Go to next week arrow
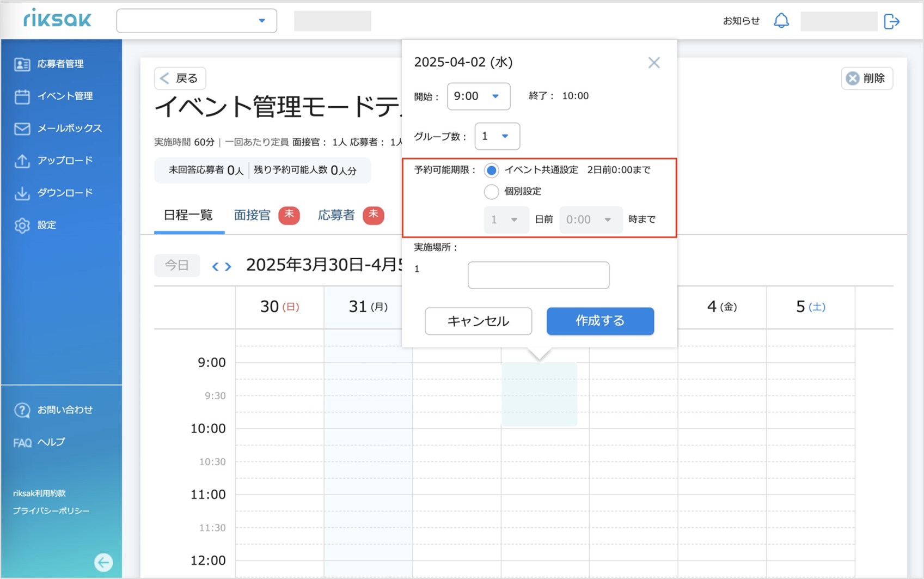The image size is (924, 579). click(228, 266)
